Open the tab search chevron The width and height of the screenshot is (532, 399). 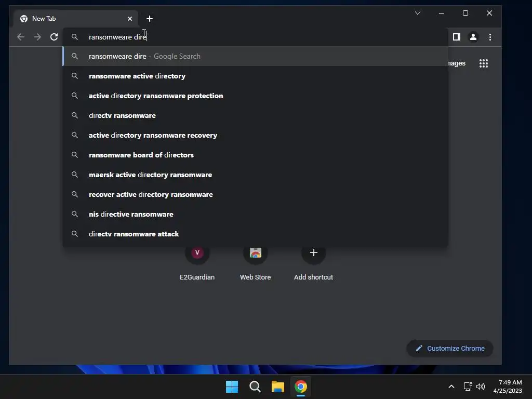(x=418, y=13)
